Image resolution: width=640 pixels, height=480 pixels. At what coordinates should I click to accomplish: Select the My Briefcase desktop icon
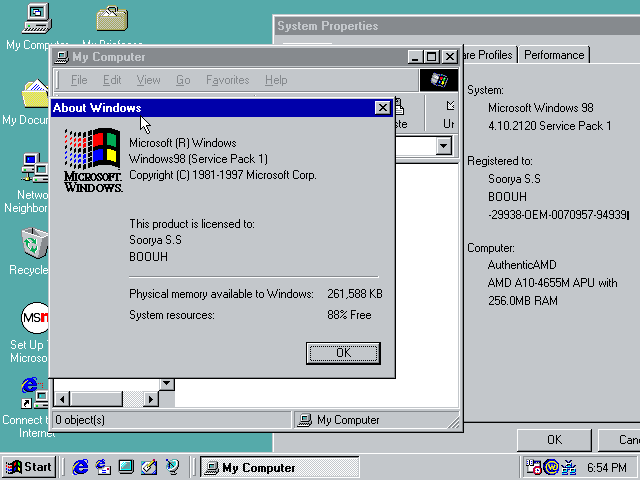112,18
